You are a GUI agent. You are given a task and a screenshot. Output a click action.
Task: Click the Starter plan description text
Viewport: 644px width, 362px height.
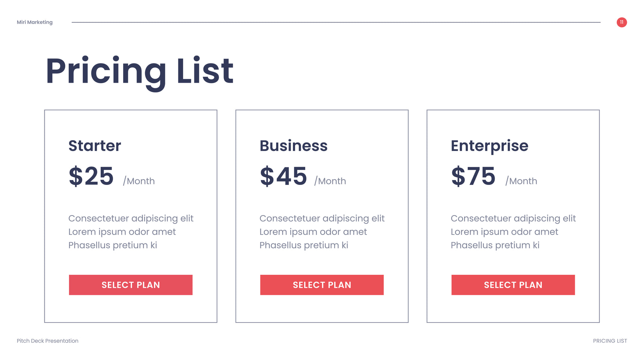tap(131, 232)
